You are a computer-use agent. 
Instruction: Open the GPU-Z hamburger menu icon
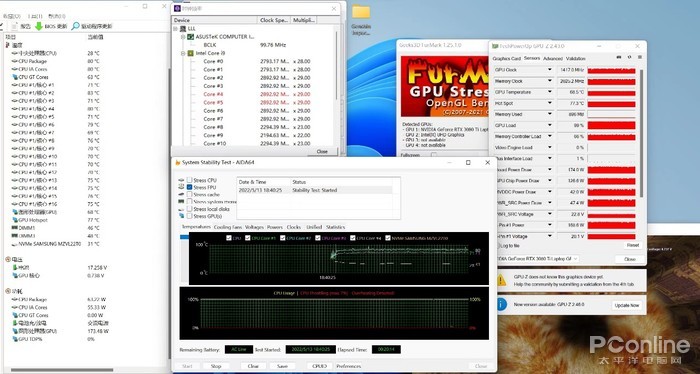pyautogui.click(x=640, y=57)
